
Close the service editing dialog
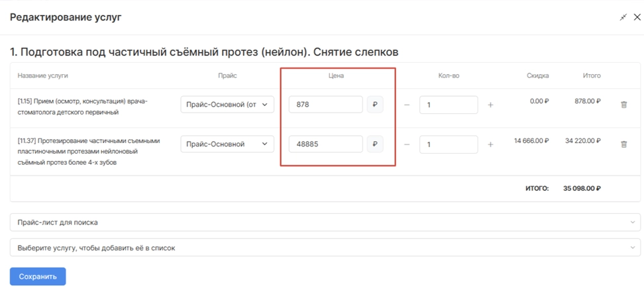pos(637,17)
